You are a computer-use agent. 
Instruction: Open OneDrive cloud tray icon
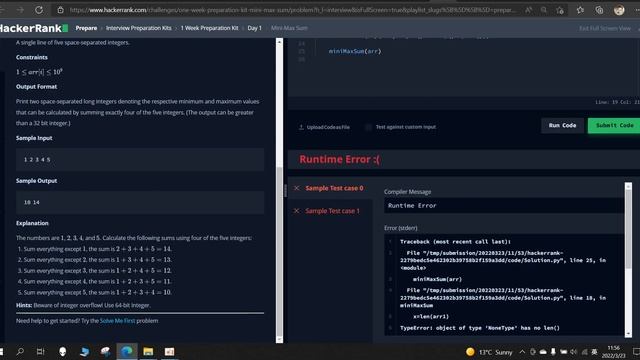tap(543, 351)
